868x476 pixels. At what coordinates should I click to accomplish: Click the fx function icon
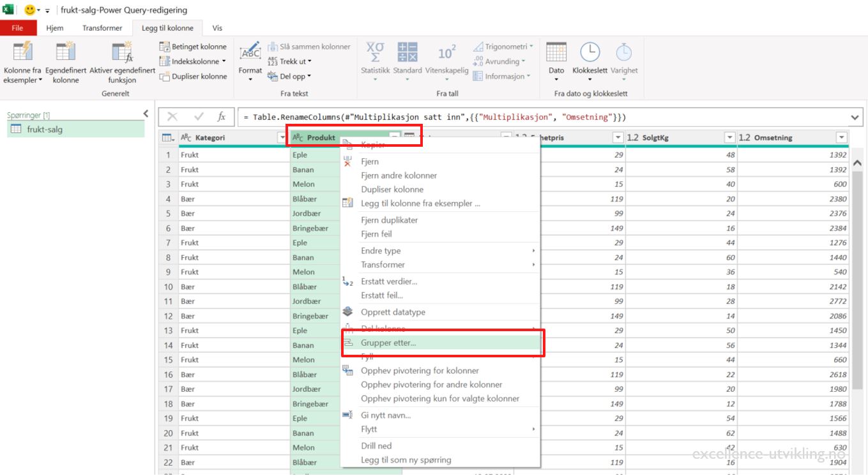pos(222,117)
